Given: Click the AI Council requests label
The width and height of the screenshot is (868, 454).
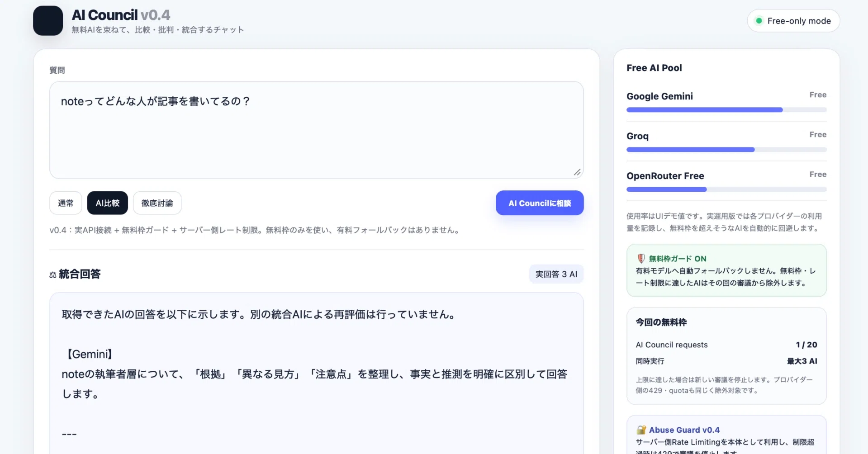Looking at the screenshot, I should 672,345.
